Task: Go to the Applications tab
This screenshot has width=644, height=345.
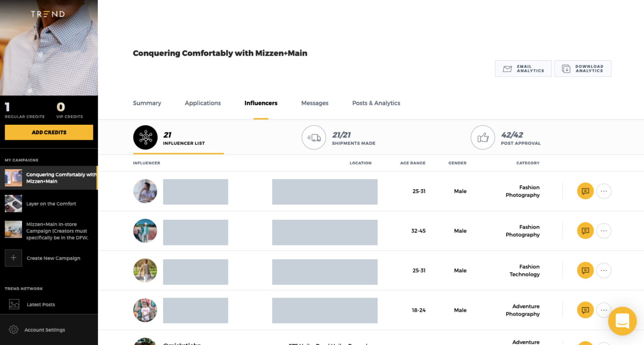Action: 203,103
